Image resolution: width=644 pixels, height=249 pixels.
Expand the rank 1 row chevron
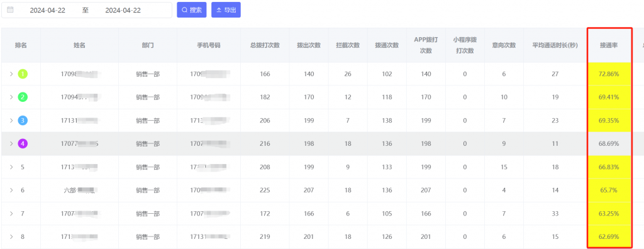(11, 74)
